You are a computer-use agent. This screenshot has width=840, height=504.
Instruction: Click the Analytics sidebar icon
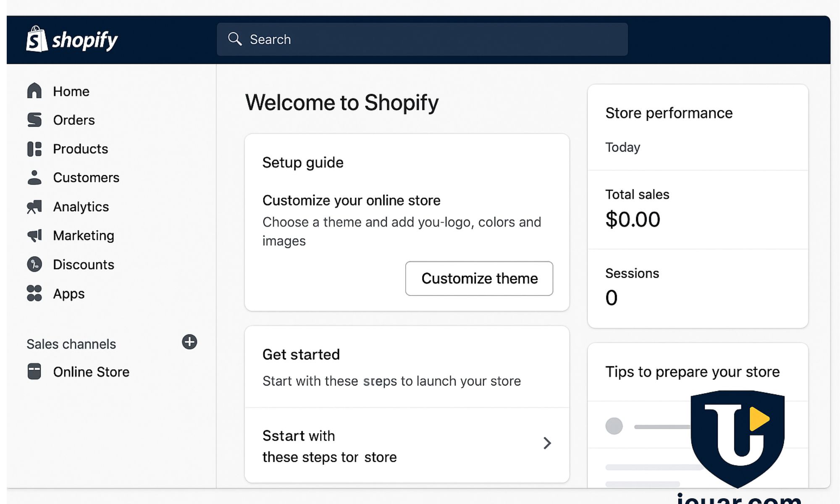click(x=34, y=207)
